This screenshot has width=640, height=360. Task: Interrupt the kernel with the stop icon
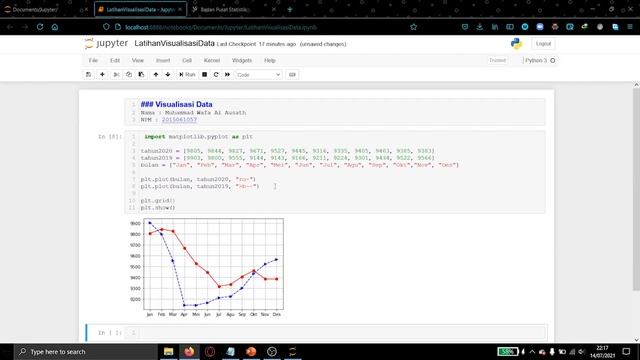coord(204,75)
